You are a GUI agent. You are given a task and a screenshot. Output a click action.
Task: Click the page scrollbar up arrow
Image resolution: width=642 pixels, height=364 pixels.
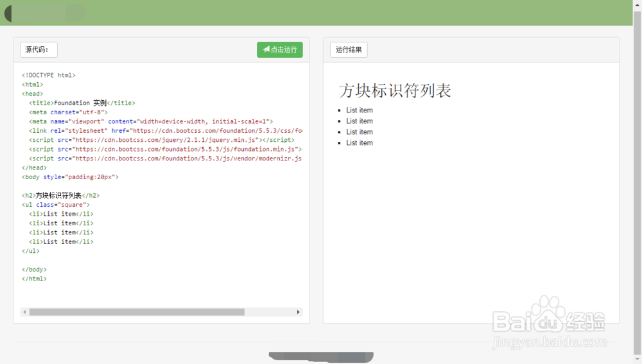637,4
